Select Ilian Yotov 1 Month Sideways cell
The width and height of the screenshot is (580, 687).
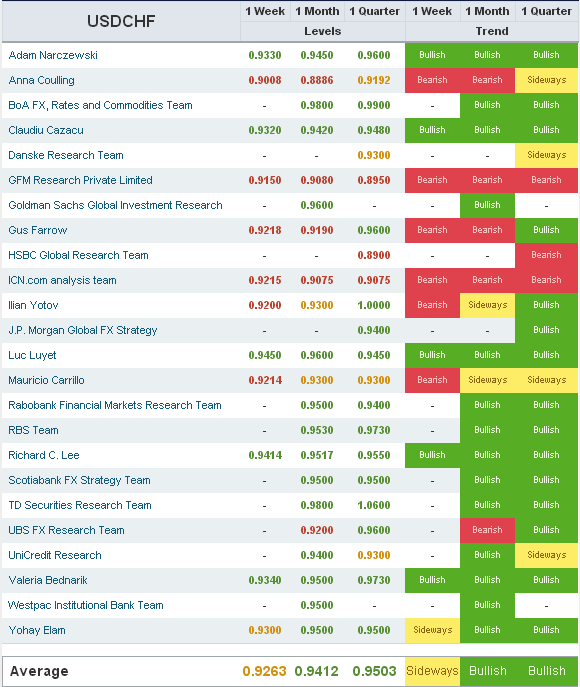(487, 305)
